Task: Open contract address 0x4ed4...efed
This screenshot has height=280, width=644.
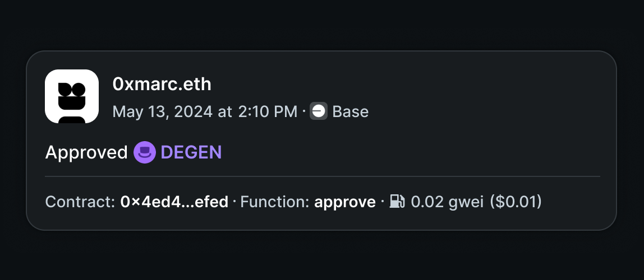Action: tap(174, 202)
